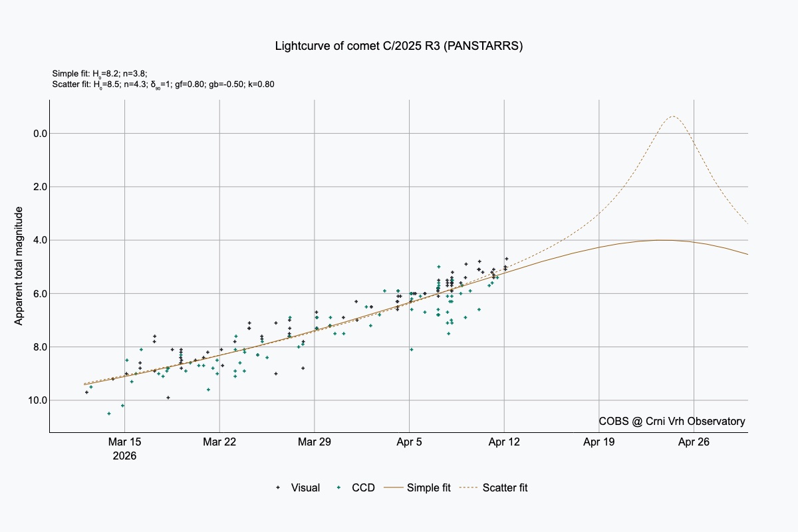Click the chart title 'Lightcurve of comet C/2025 R3'
Viewport: 798px width, 532px height.
pyautogui.click(x=399, y=46)
